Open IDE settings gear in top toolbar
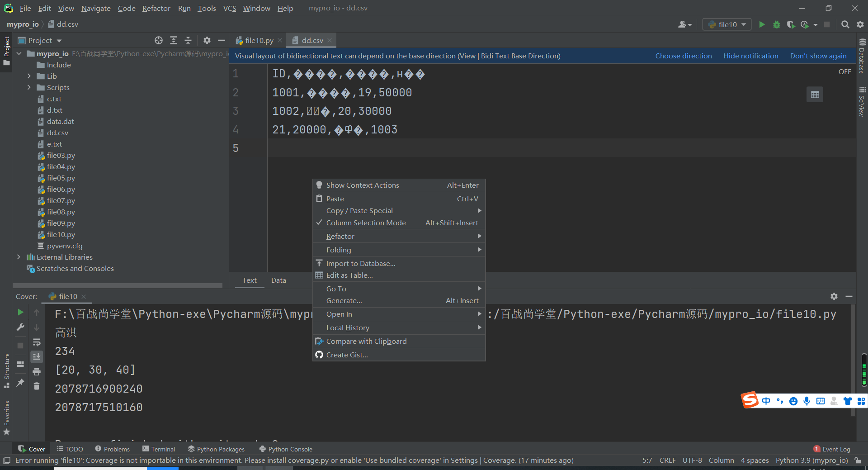 coord(860,24)
